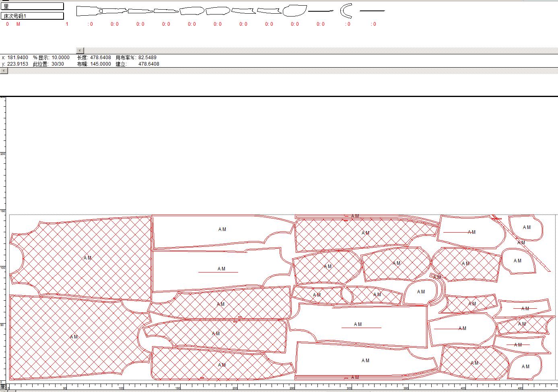The image size is (558, 392).
Task: Click the 长度 length readout
Action: tap(100, 58)
